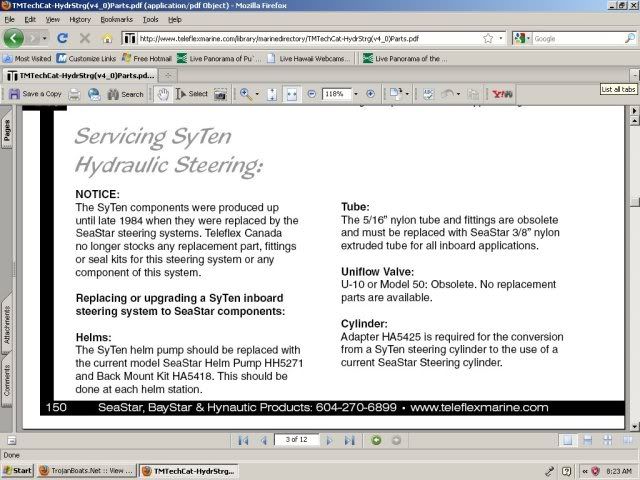Click the search magnifier in the Google box

coord(630,38)
